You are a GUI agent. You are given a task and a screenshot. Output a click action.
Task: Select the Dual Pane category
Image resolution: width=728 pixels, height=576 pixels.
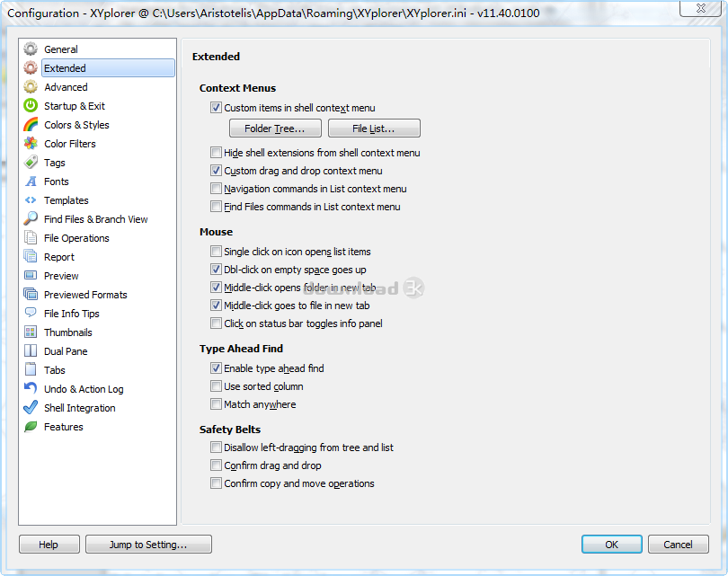point(66,351)
